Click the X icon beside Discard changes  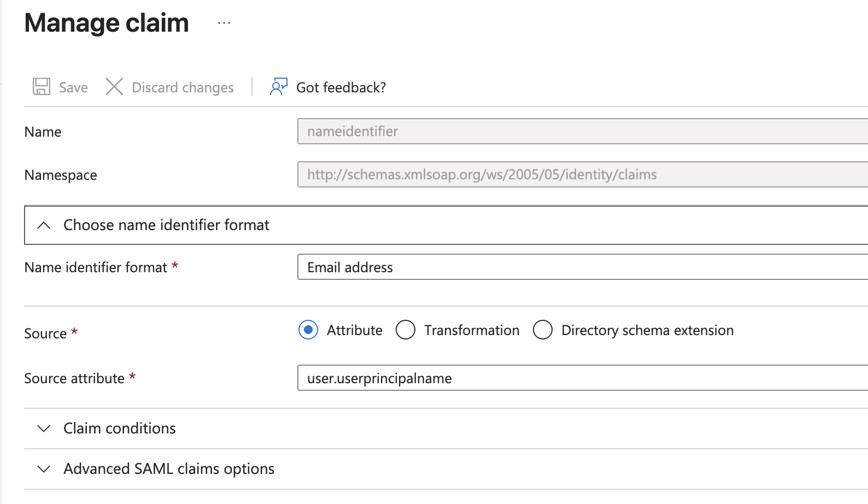point(114,87)
